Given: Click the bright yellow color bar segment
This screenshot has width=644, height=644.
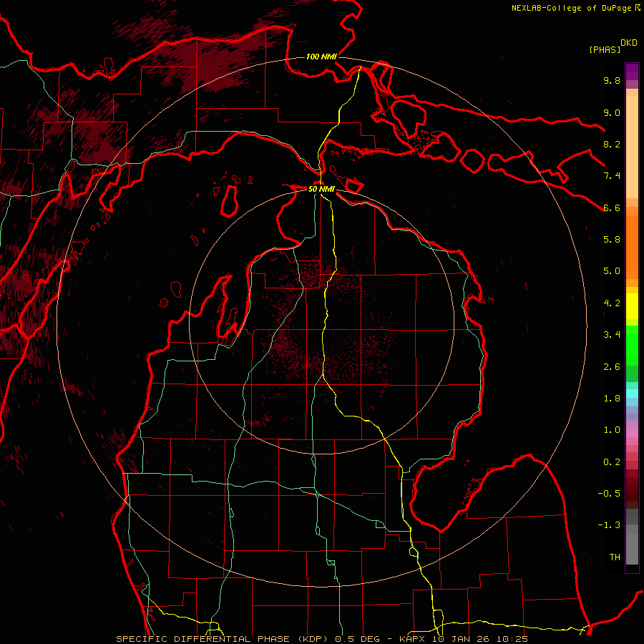Looking at the screenshot, I should pos(632,306).
